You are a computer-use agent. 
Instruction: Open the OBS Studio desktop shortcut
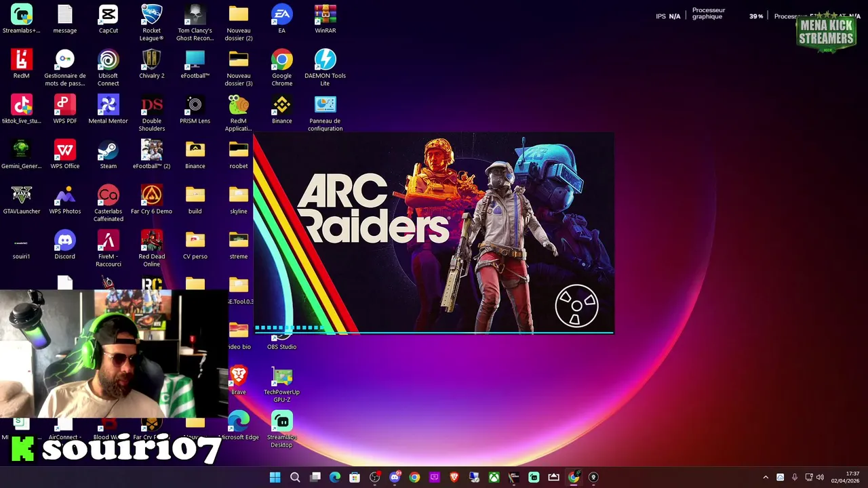click(x=282, y=341)
